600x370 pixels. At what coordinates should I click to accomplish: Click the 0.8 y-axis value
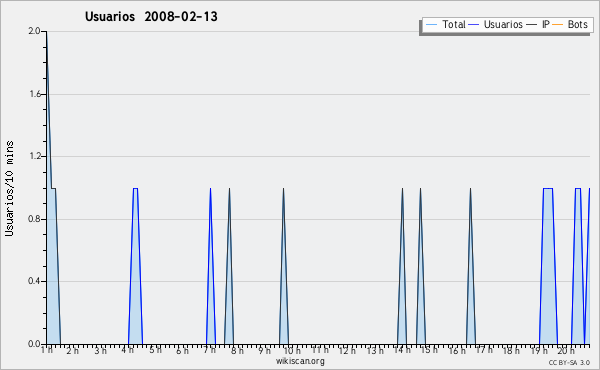pos(34,219)
